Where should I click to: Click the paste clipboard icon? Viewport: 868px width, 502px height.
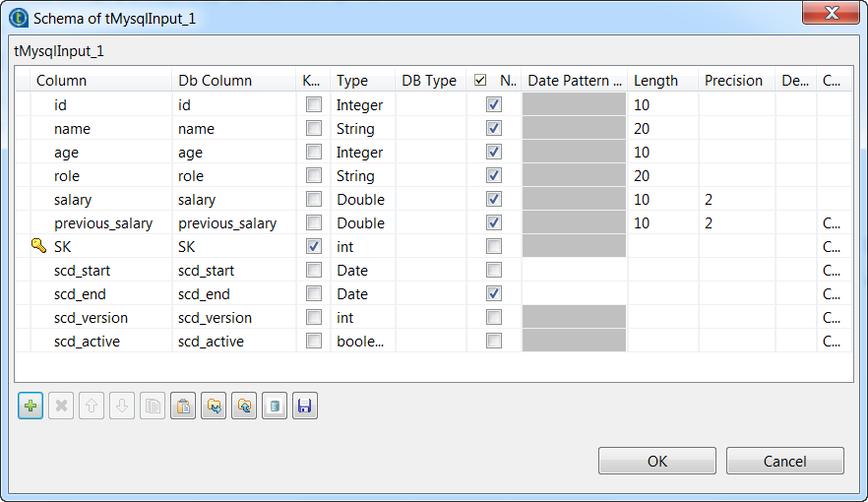[x=182, y=406]
